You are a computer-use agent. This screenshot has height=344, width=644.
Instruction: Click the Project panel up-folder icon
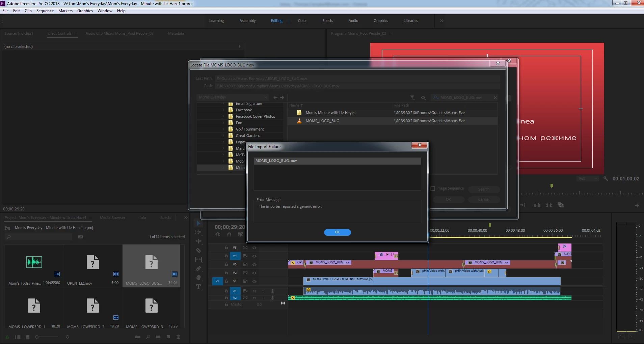tap(7, 228)
